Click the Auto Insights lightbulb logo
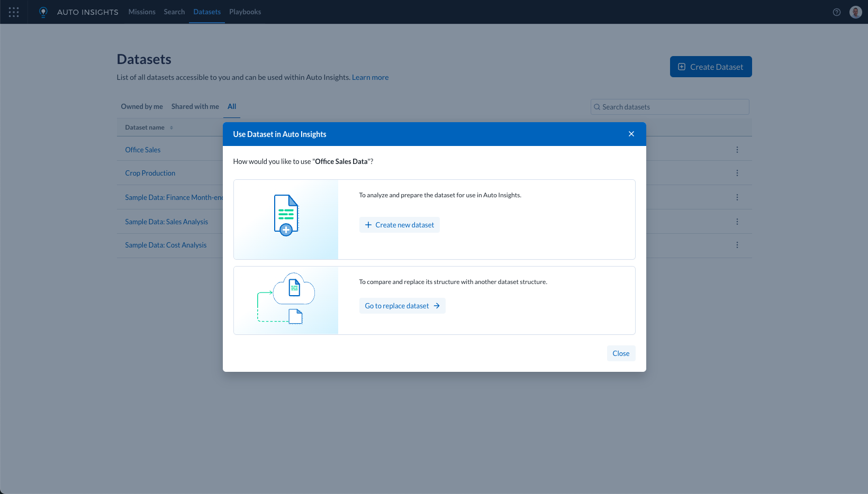Screen dimensions: 868x494 pyautogui.click(x=43, y=12)
